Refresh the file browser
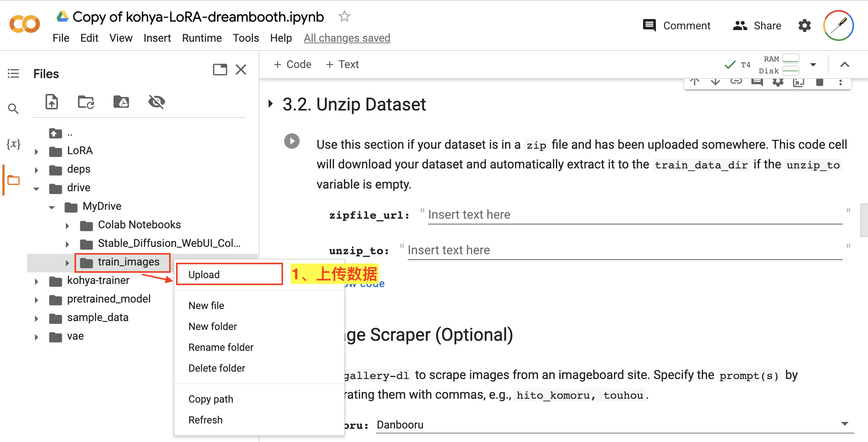This screenshot has height=442, width=868. pos(86,102)
